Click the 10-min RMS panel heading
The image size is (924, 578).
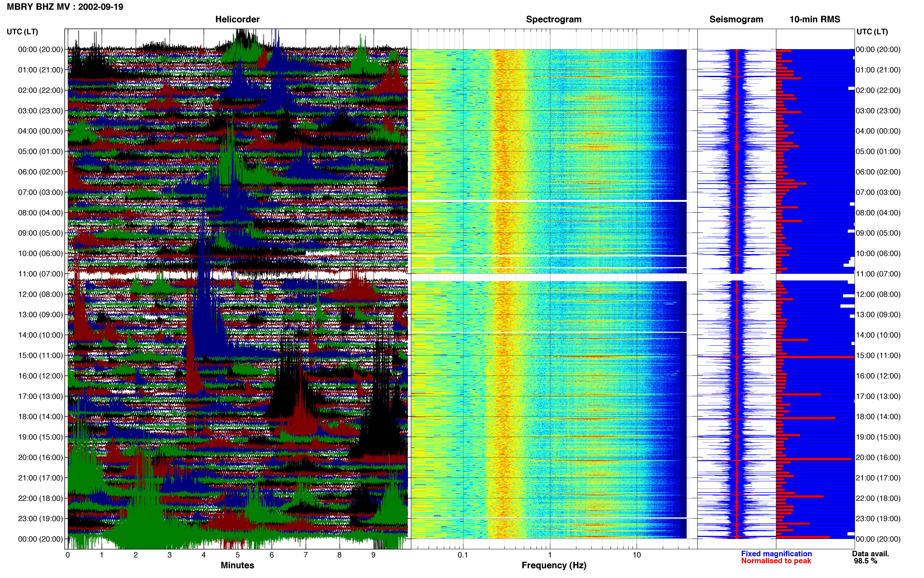pyautogui.click(x=815, y=20)
